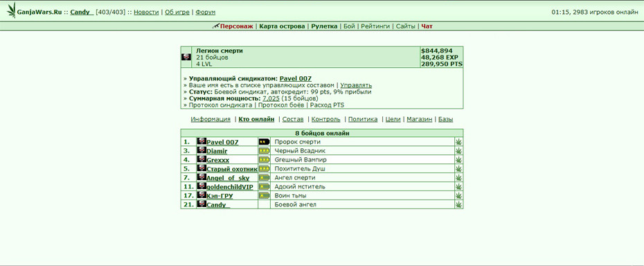Click leaf icon at end of Grешный Вампир row

click(x=459, y=159)
